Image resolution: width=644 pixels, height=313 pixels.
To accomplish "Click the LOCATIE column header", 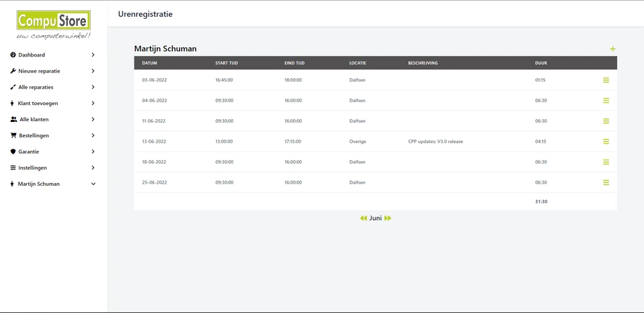I will pyautogui.click(x=358, y=63).
